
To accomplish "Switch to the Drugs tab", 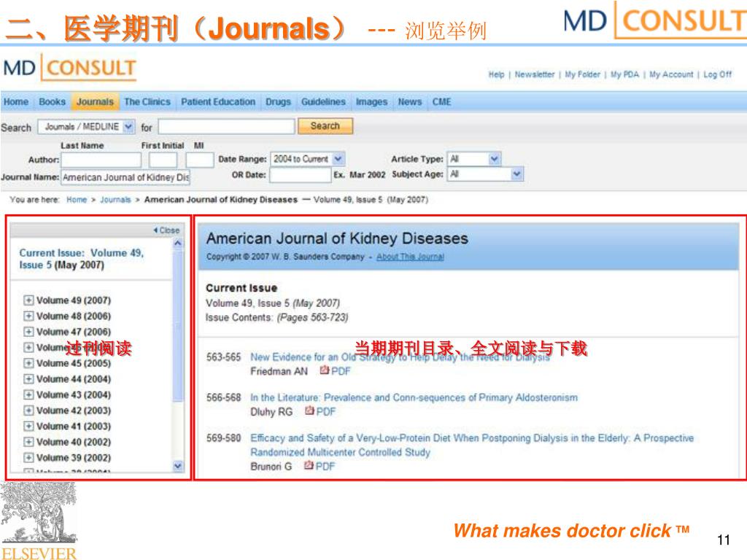I will point(278,102).
